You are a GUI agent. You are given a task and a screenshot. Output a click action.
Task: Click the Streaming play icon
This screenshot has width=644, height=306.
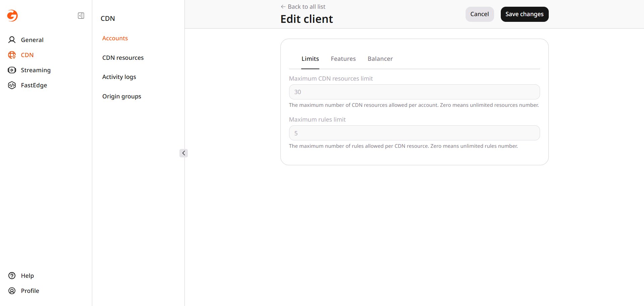coord(12,70)
